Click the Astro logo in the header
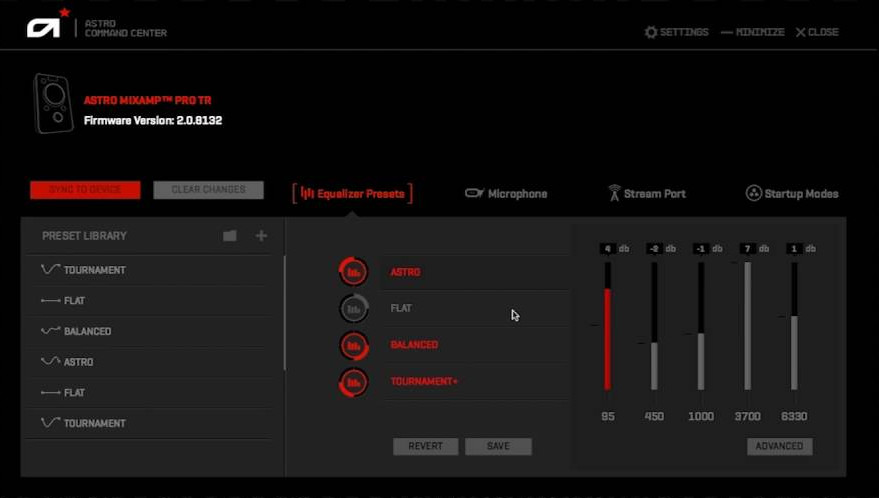Viewport: 879px width, 498px height. (47, 24)
